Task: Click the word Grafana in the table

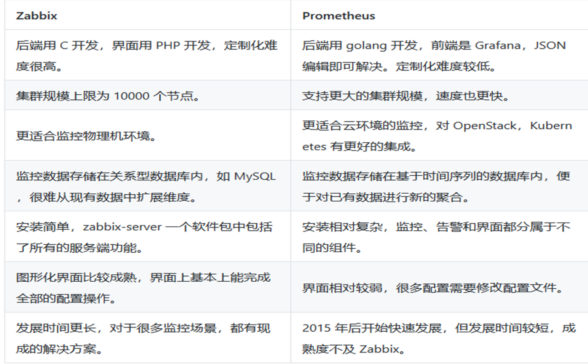Action: 497,45
